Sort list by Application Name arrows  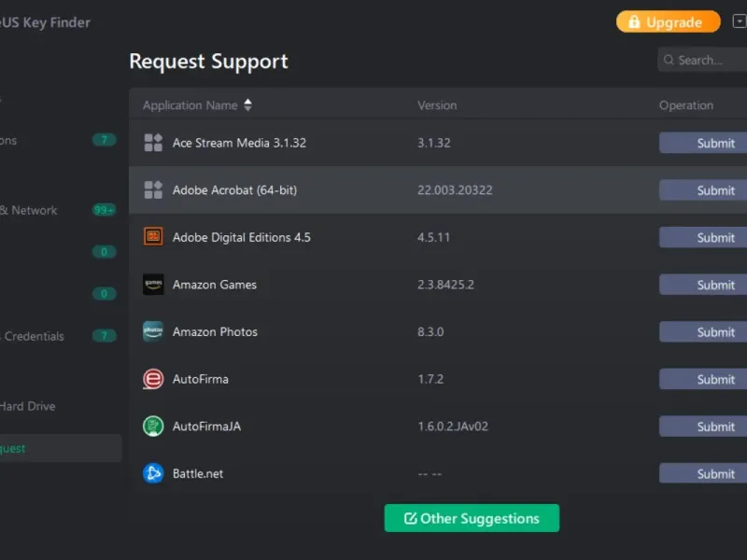[x=247, y=105]
